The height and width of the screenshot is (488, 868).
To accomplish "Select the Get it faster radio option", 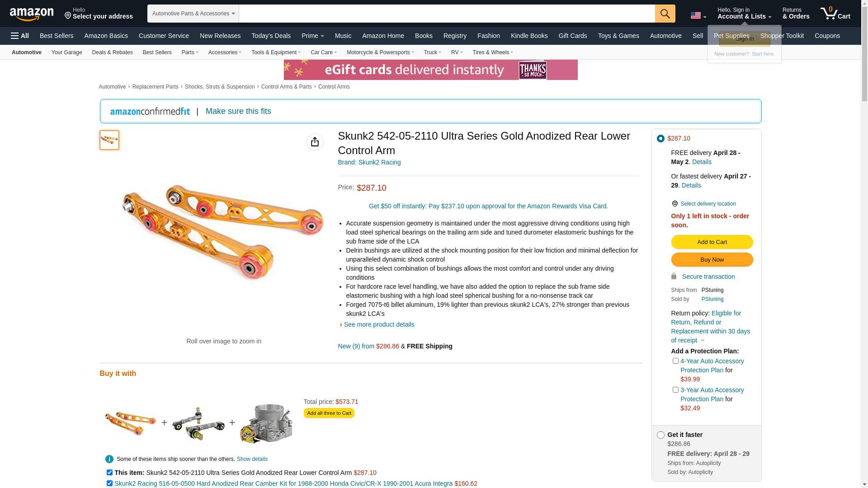I will click(x=660, y=435).
